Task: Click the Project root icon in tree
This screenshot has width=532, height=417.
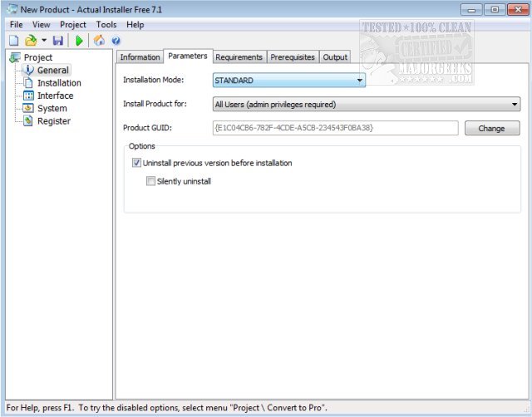Action: click(x=15, y=57)
